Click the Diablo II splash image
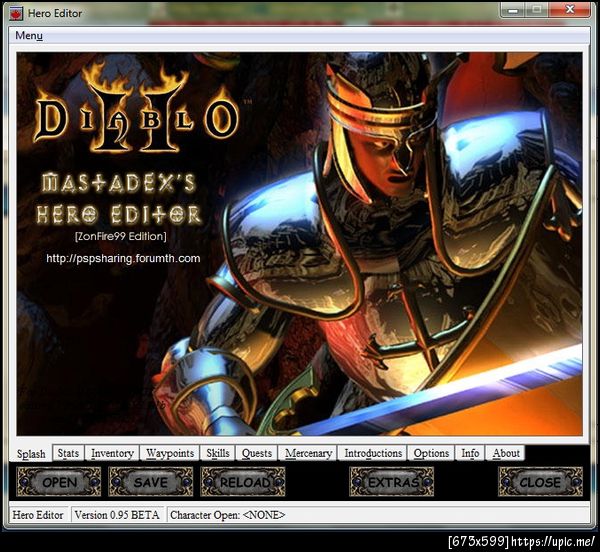The image size is (600, 552). pyautogui.click(x=300, y=244)
